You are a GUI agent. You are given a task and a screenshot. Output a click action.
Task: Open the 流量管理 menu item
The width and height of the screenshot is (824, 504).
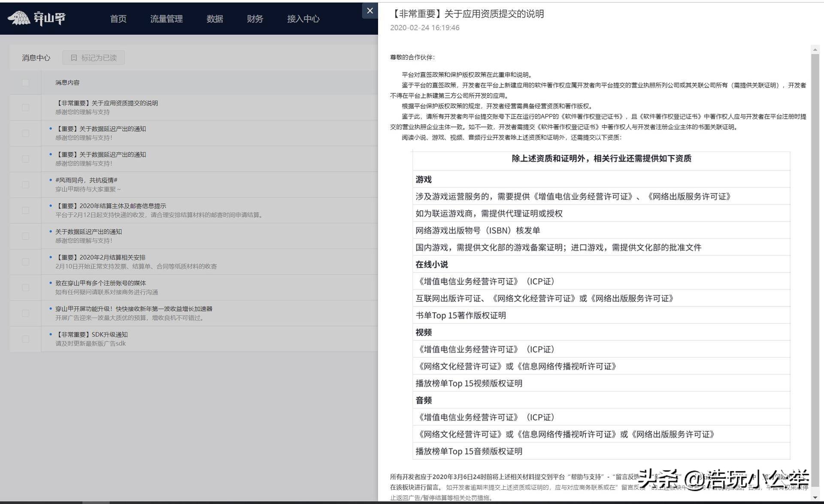166,18
